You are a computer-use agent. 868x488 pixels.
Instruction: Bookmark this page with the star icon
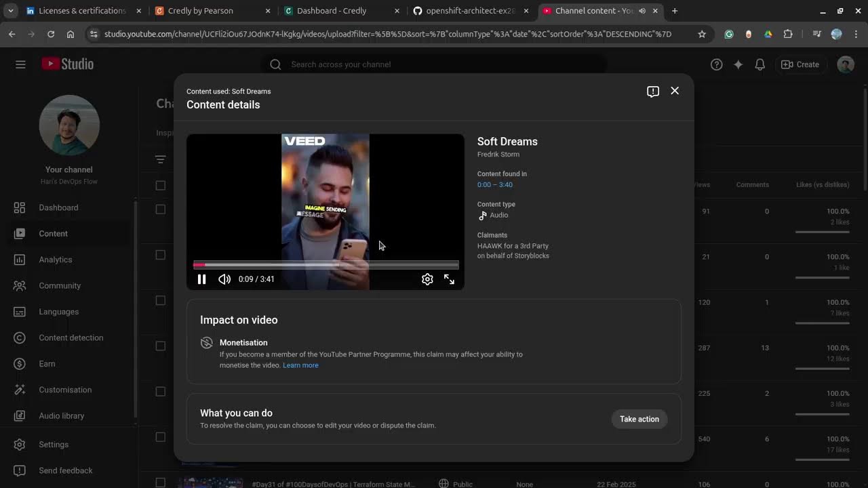point(702,34)
